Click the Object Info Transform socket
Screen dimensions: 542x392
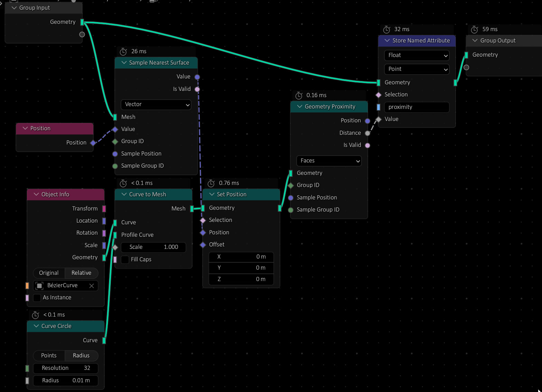(x=104, y=209)
